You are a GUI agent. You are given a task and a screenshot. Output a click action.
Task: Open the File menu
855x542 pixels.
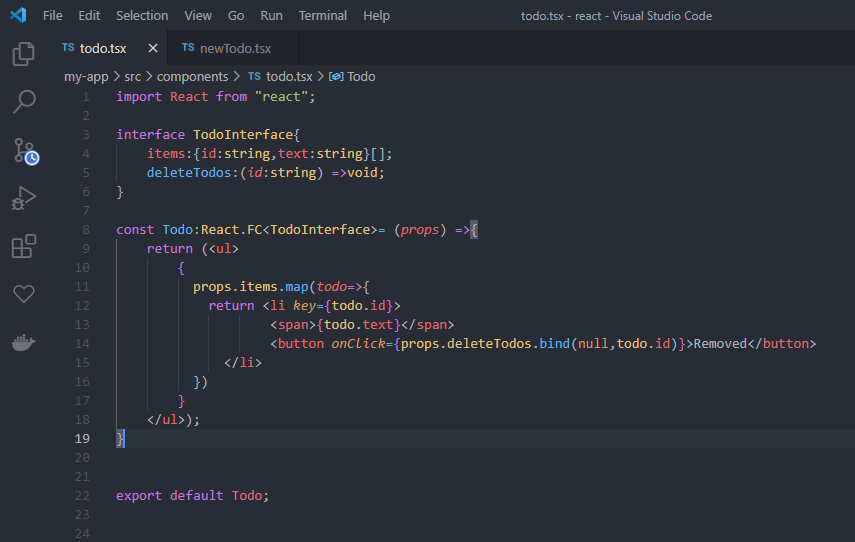[52, 16]
